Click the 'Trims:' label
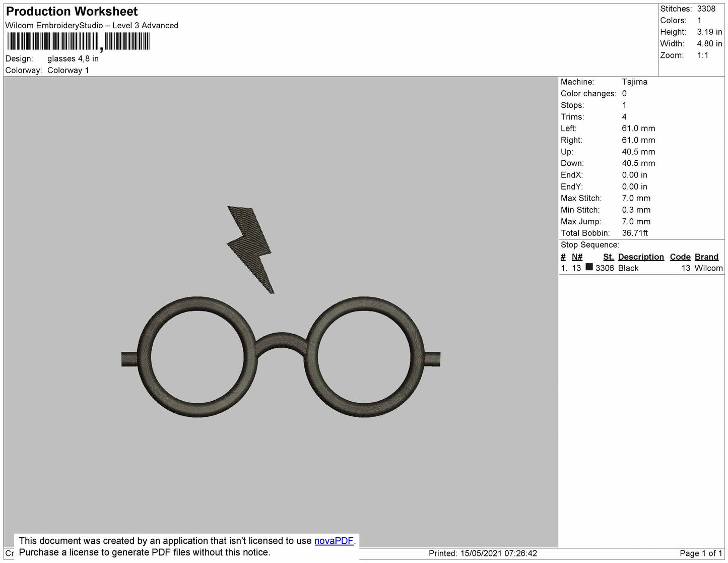 tap(572, 116)
